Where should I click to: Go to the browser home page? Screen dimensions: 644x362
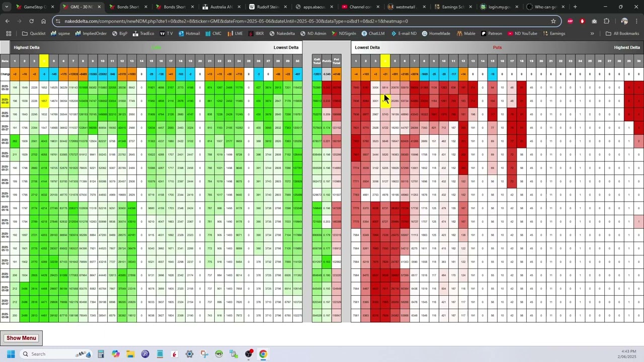pyautogui.click(x=44, y=21)
